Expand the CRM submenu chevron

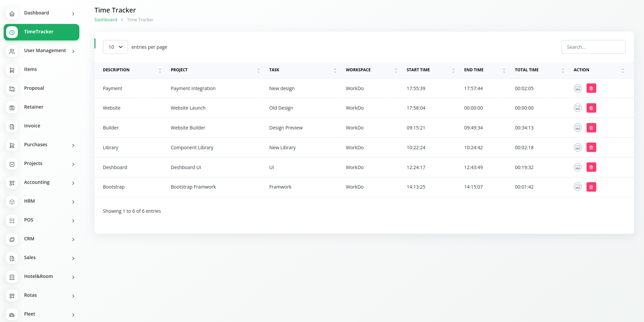(x=73, y=240)
